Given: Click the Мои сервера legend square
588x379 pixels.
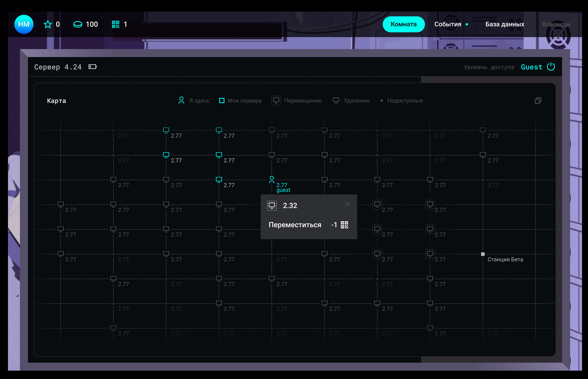Looking at the screenshot, I should point(222,100).
